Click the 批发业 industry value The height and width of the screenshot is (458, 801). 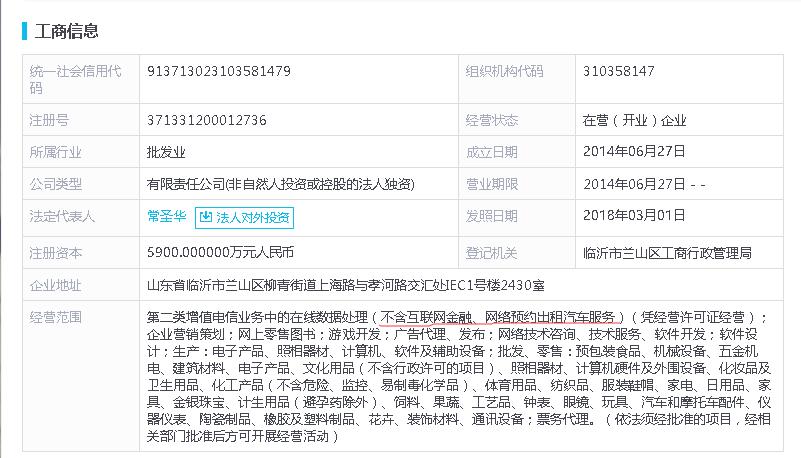[166, 152]
